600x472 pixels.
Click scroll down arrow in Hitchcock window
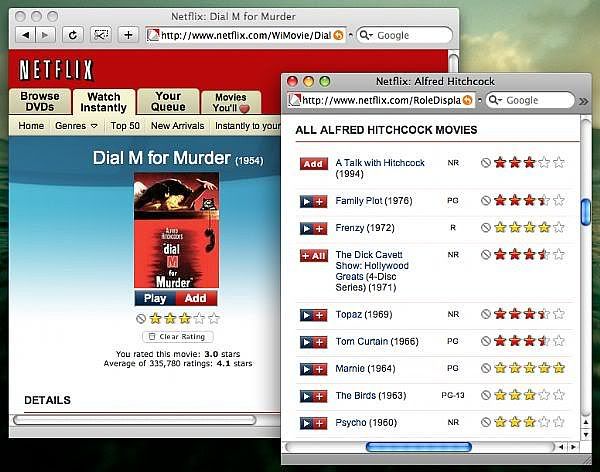point(585,434)
